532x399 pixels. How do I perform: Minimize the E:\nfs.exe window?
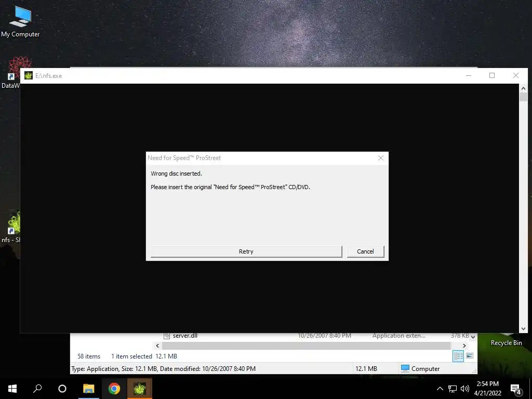click(469, 75)
